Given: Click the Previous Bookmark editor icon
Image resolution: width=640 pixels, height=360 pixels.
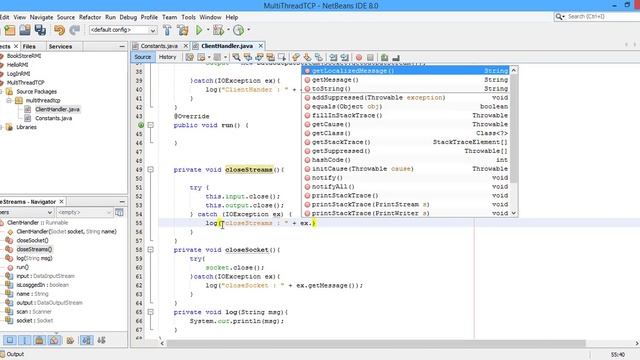Looking at the screenshot, I should click(x=296, y=57).
